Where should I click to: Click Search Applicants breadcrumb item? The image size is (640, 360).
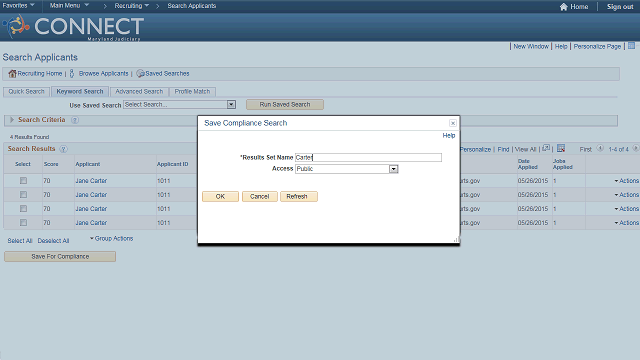[x=192, y=6]
